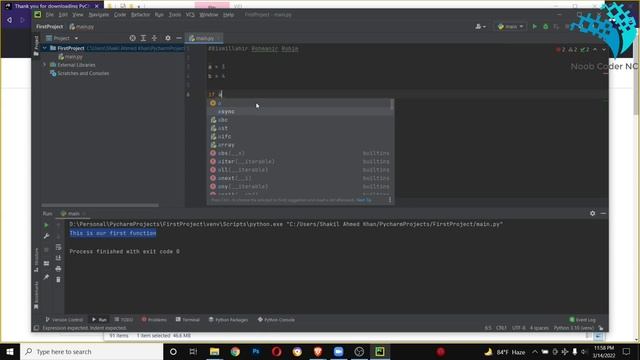Click Windows Start button
The image size is (640, 360).
coord(10,351)
